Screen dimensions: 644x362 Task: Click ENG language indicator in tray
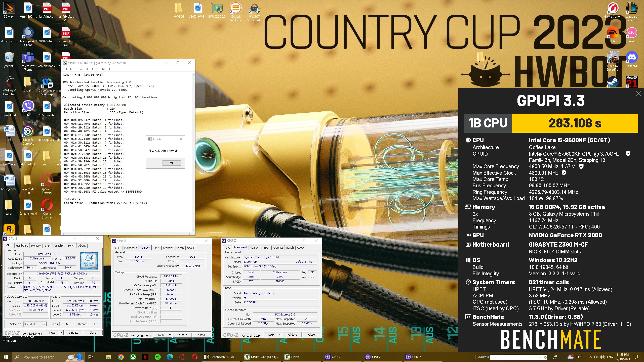point(610,357)
